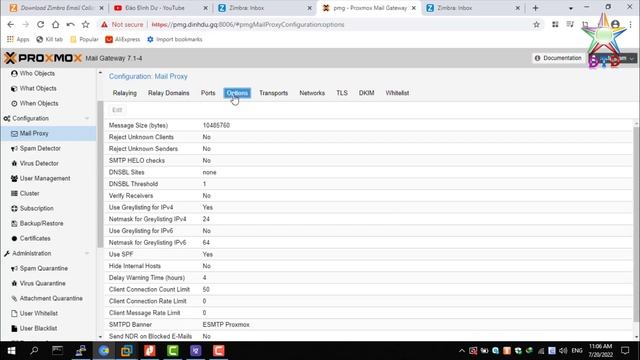Select Reject Unknown Clients row
Image resolution: width=640 pixels, height=360 pixels.
(x=369, y=137)
